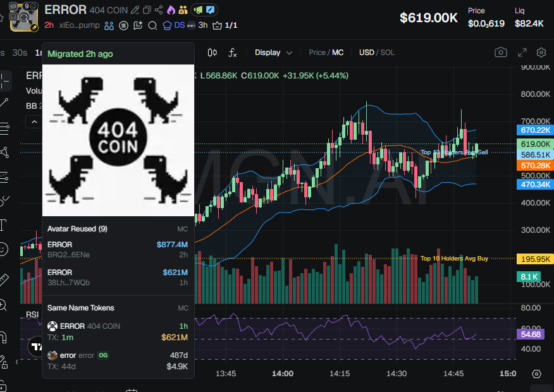Open ERROR 38Lh...7WQb reused avatar token
Screen dimensions: 554x392
click(x=118, y=277)
